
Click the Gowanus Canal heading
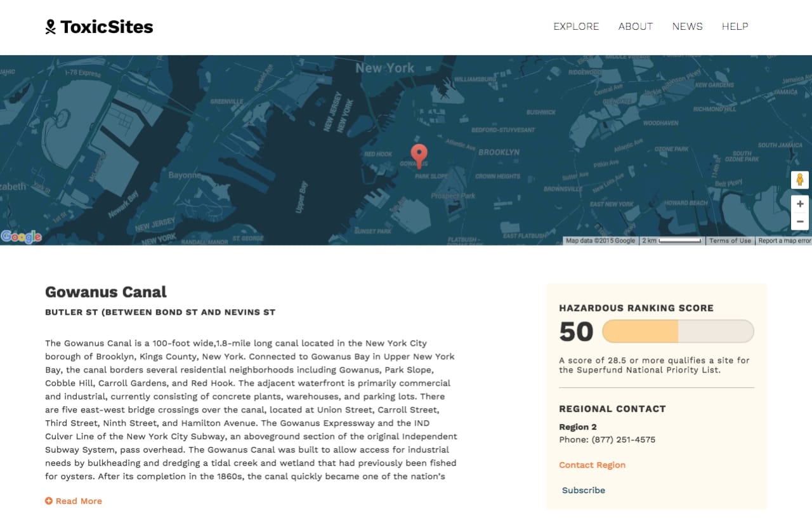[105, 292]
